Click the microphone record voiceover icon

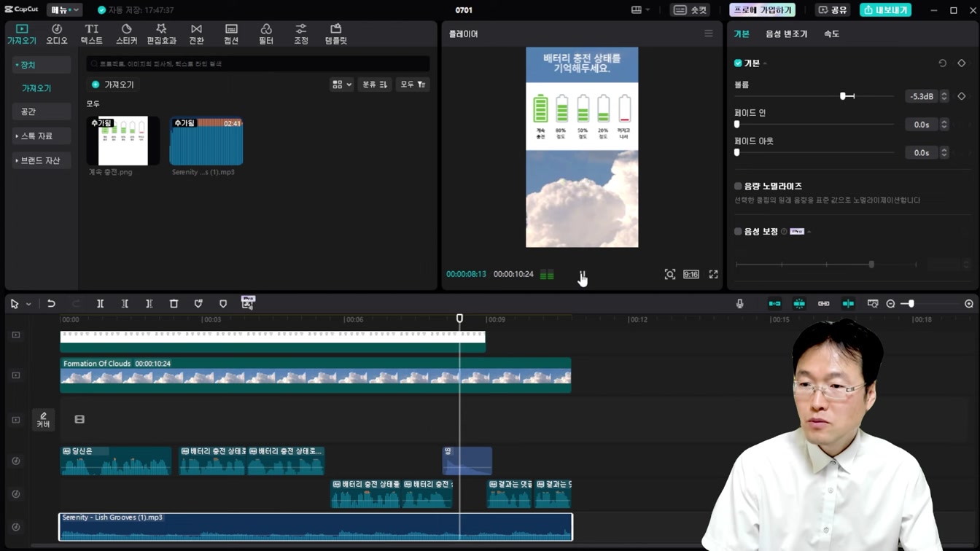coord(739,303)
